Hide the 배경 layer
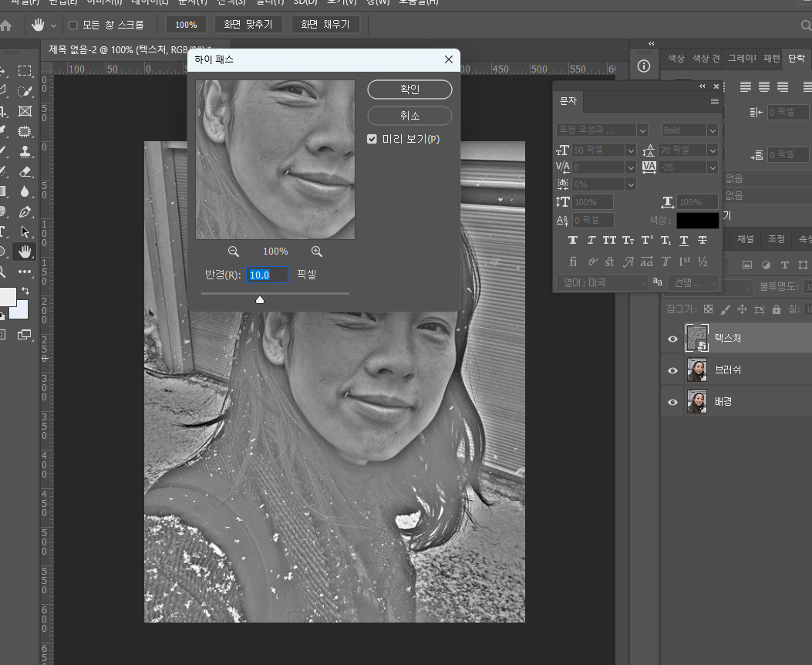The width and height of the screenshot is (812, 665). 672,402
